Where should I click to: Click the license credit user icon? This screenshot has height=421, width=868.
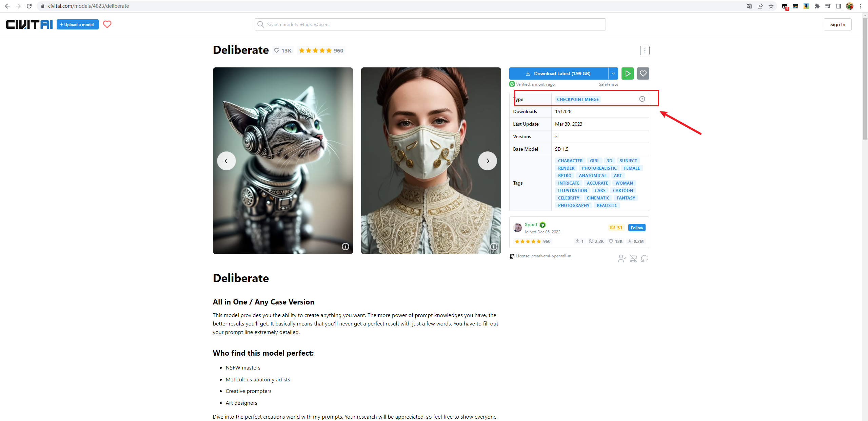[x=622, y=259]
